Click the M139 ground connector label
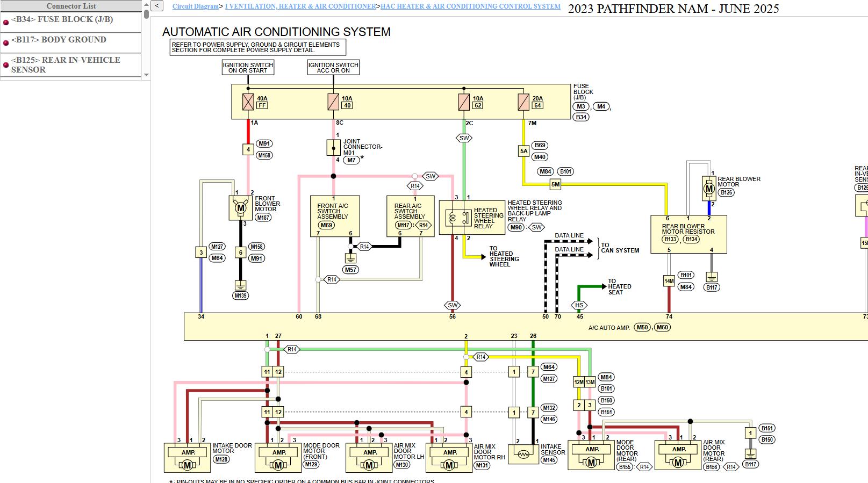This screenshot has width=868, height=483. click(240, 295)
